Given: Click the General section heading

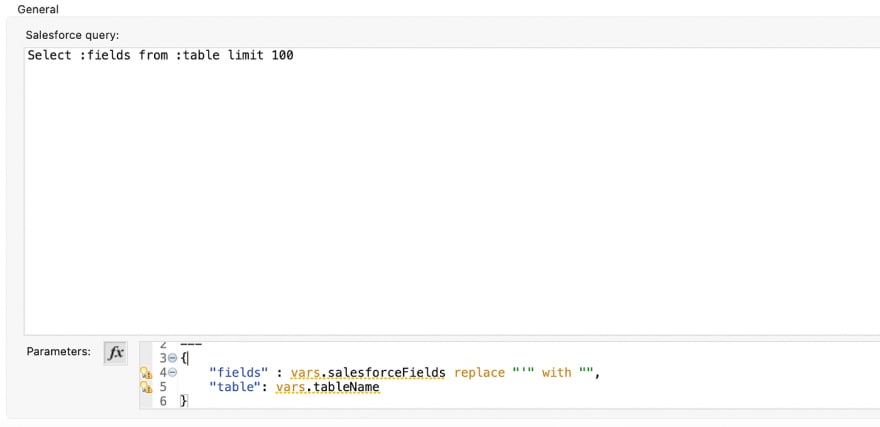Looking at the screenshot, I should pos(38,10).
